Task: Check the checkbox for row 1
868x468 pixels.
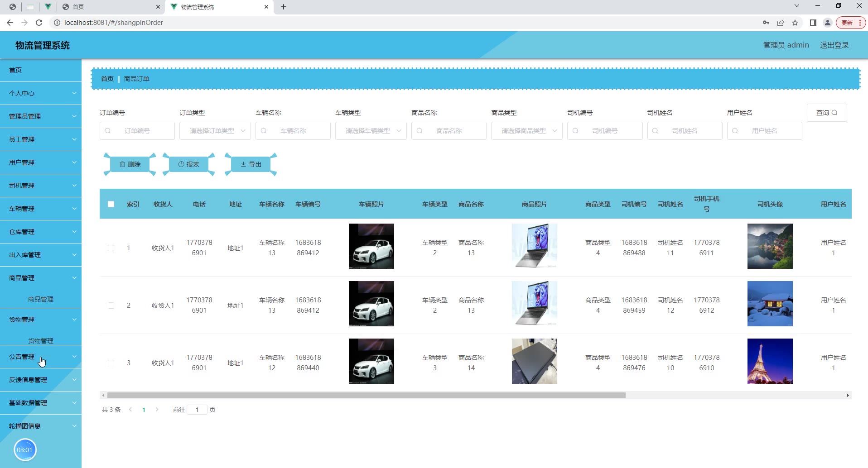Action: (111, 248)
